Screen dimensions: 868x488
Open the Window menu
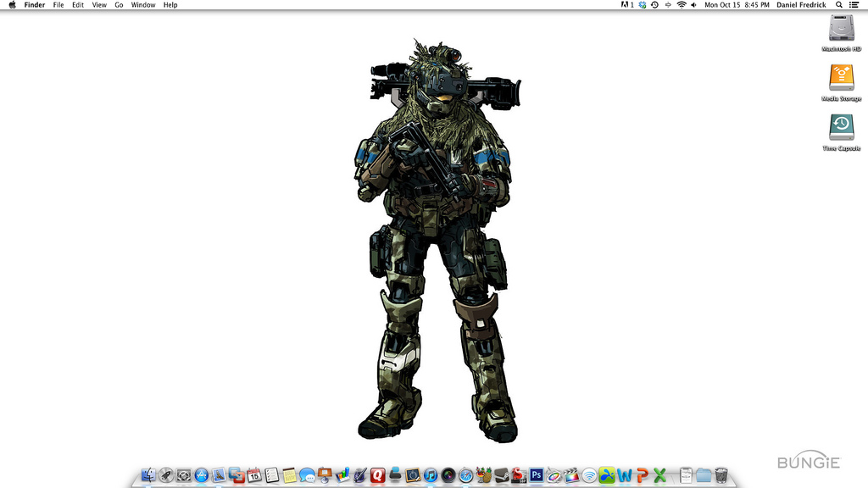click(142, 5)
